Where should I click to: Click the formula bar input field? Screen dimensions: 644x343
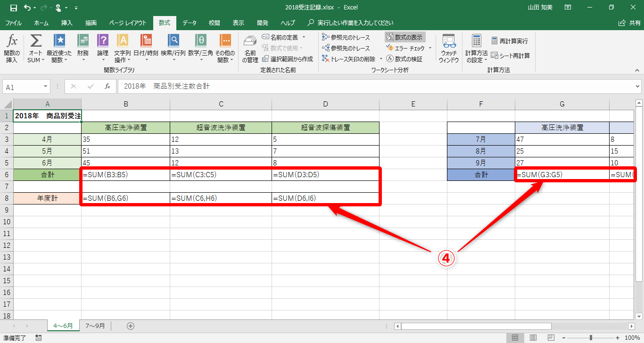pos(375,87)
